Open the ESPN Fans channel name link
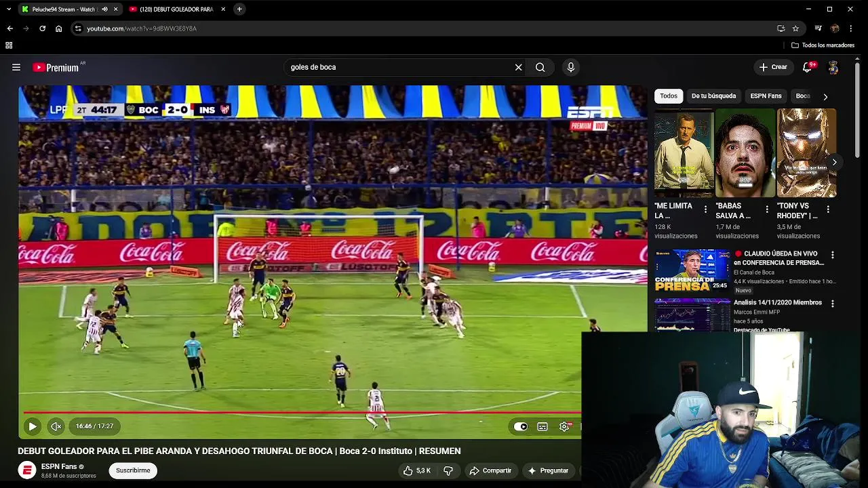 (59, 466)
